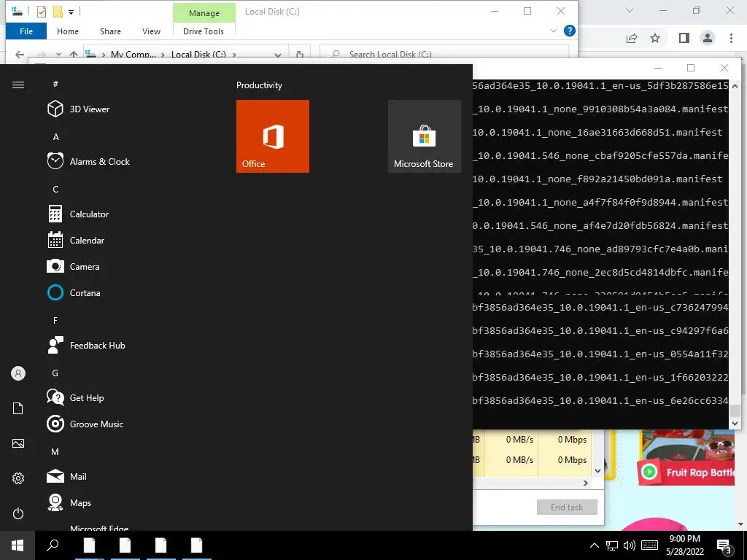Click the Manage contextual tab in File Explorer
This screenshot has width=747, height=560.
204,13
